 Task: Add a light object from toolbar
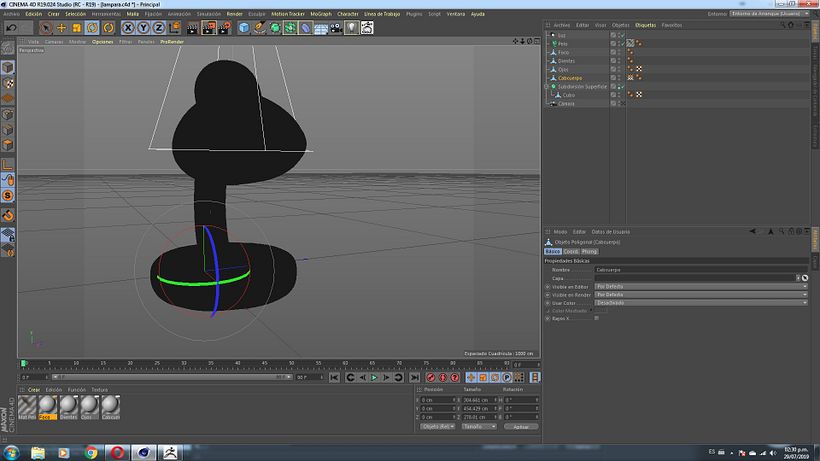[x=351, y=28]
